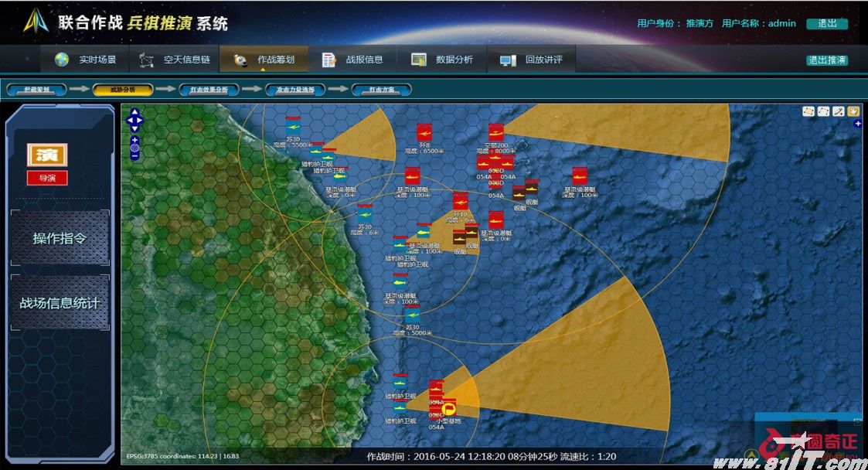
Task: Click the map zoom out minus button
Action: (134, 155)
